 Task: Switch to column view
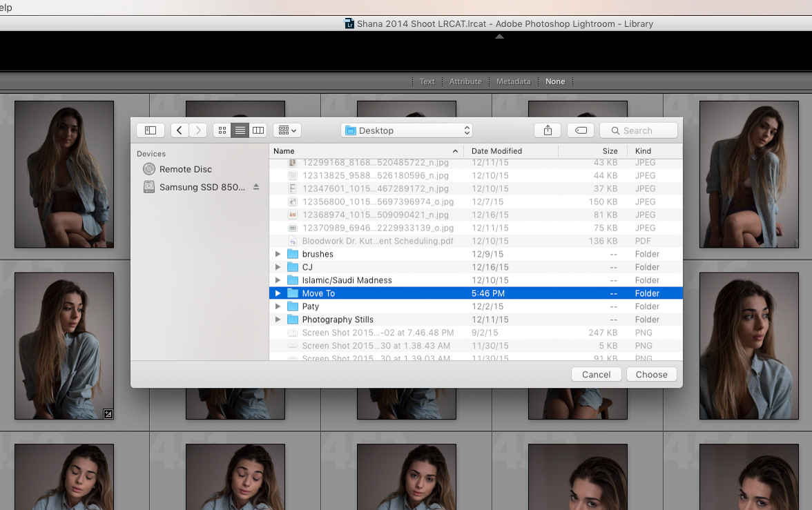click(x=258, y=130)
